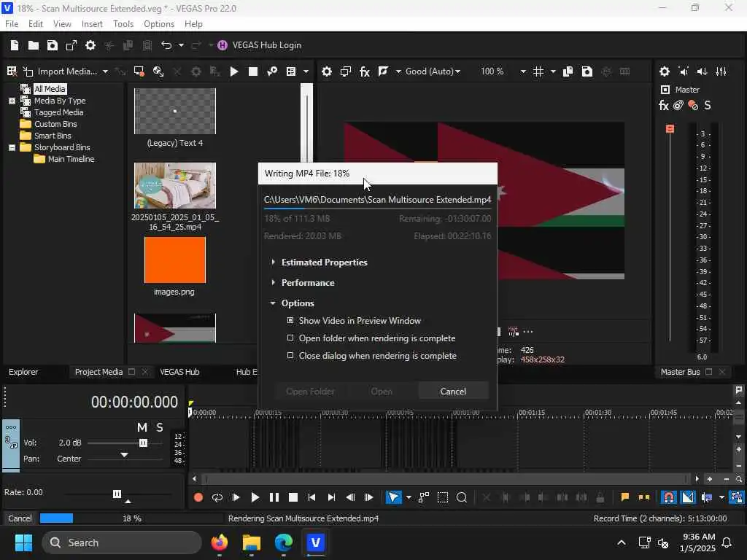
Task: Select the Zoom edit tool magnifier
Action: point(462,497)
